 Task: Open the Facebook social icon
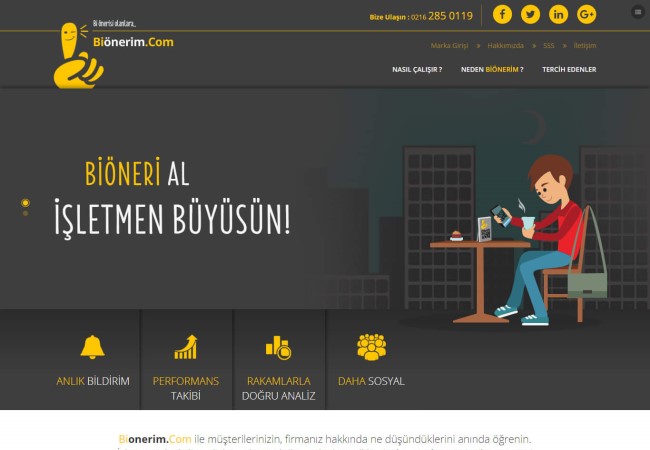(502, 15)
